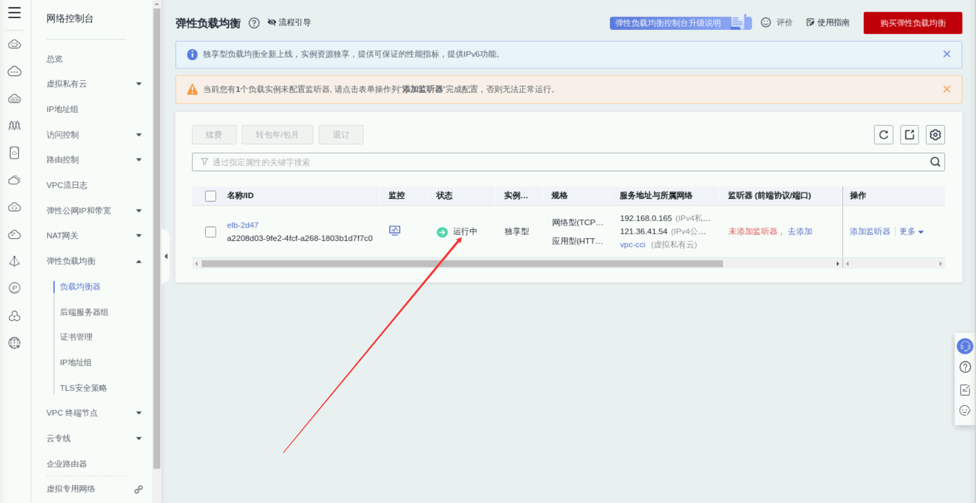The image size is (980, 503).
Task: Click the export list icon
Action: coord(910,135)
